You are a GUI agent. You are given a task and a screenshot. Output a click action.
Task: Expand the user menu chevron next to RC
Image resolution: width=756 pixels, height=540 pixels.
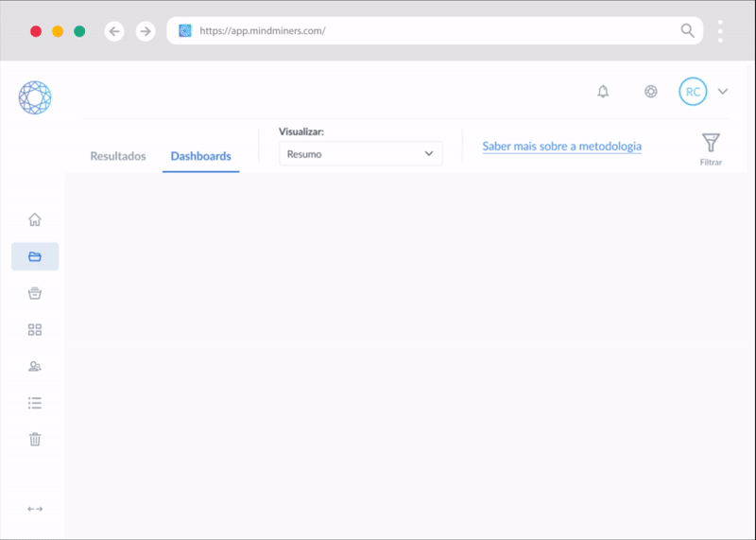tap(723, 91)
